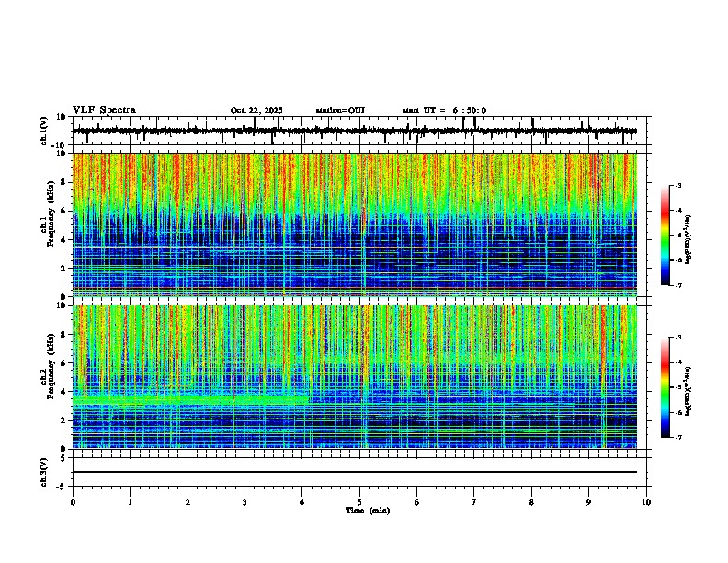
Task: Select the 'station=OUJ' header text
Action: pyautogui.click(x=340, y=110)
